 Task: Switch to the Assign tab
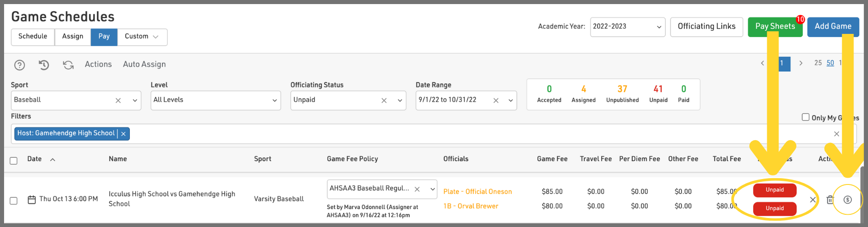[72, 37]
